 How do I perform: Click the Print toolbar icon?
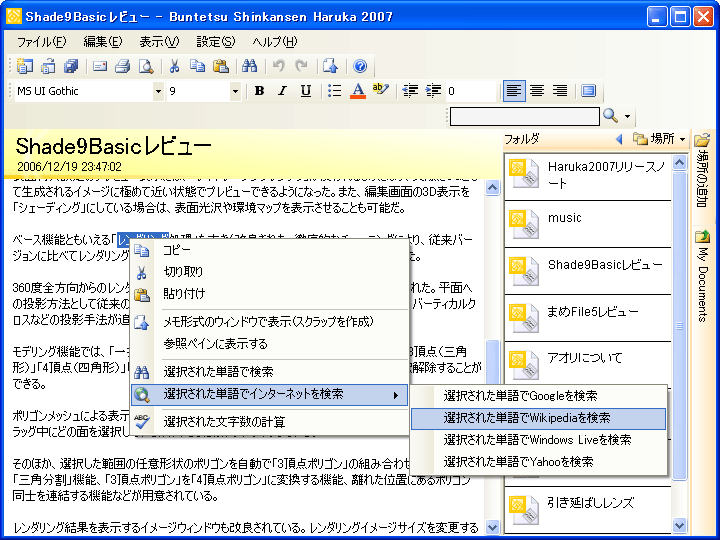click(x=123, y=66)
